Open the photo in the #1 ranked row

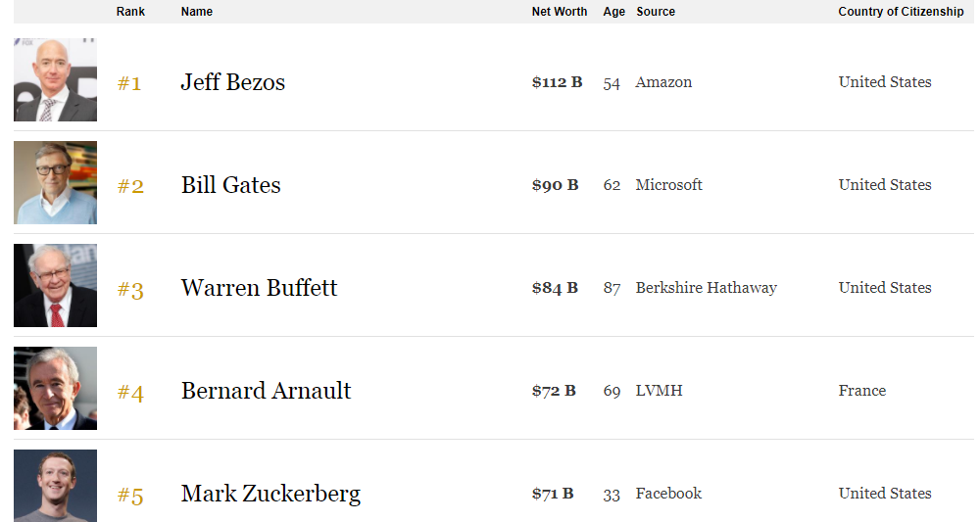(x=55, y=80)
